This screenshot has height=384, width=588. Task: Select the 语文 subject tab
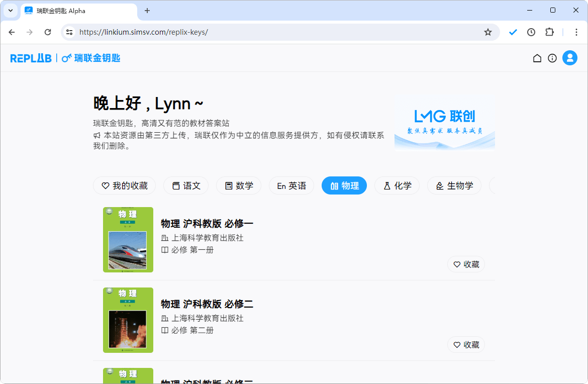coord(186,185)
